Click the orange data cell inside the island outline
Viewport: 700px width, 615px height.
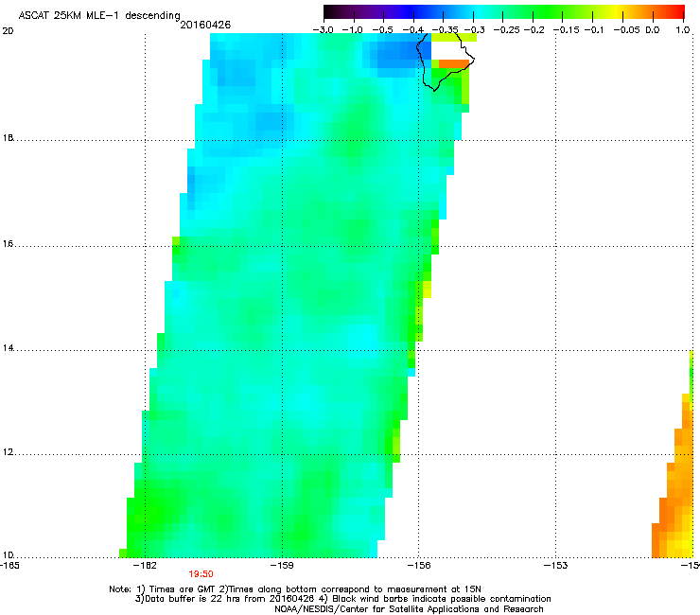click(x=454, y=64)
